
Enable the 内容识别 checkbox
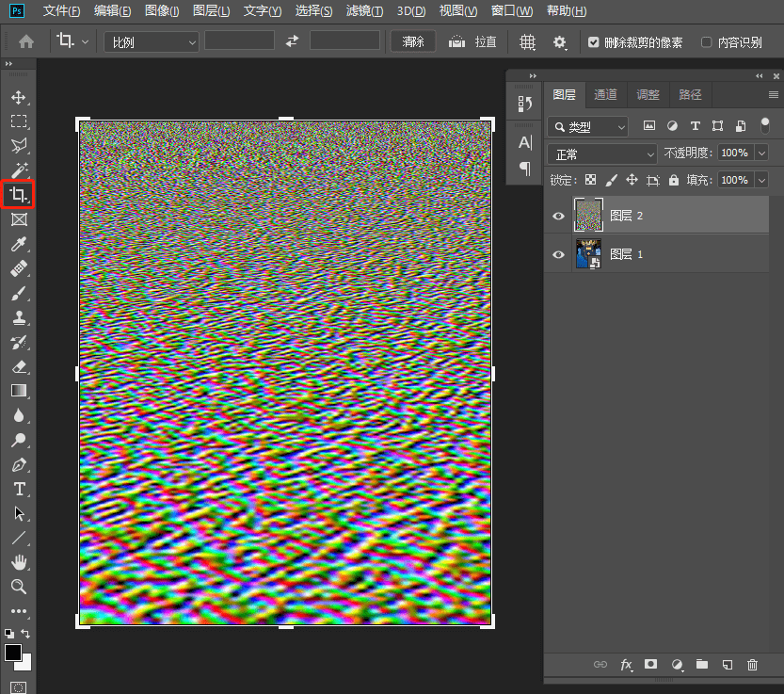pos(706,42)
